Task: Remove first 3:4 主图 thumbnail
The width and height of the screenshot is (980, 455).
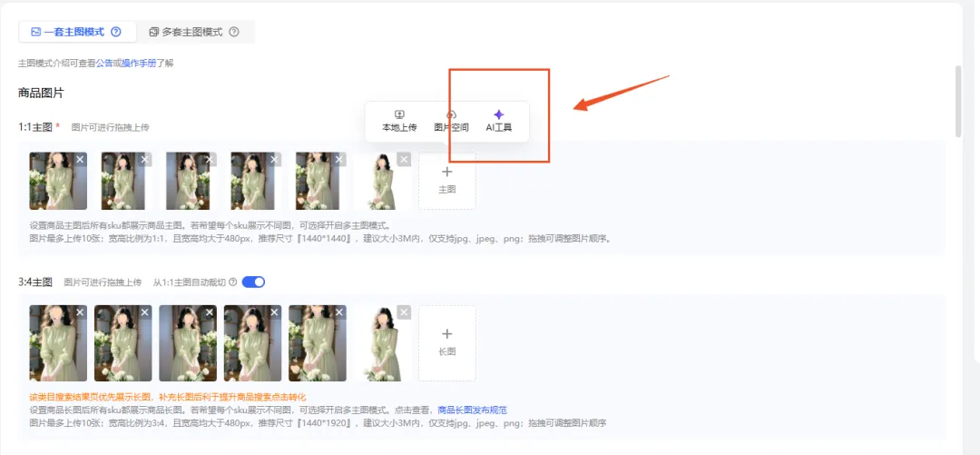Action: pyautogui.click(x=80, y=312)
